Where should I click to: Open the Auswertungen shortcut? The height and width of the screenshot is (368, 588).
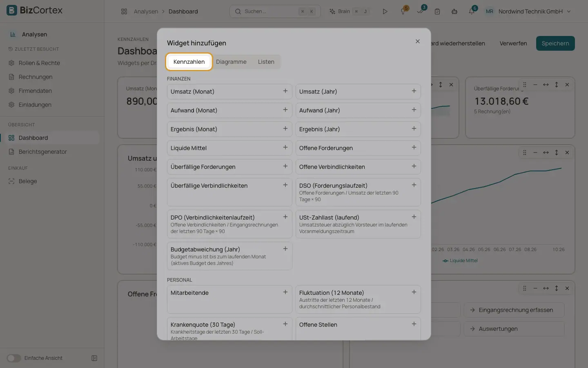click(514, 329)
